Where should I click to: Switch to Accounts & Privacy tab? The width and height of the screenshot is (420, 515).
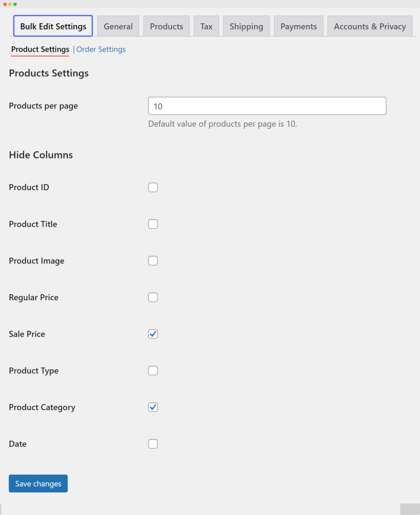click(370, 26)
